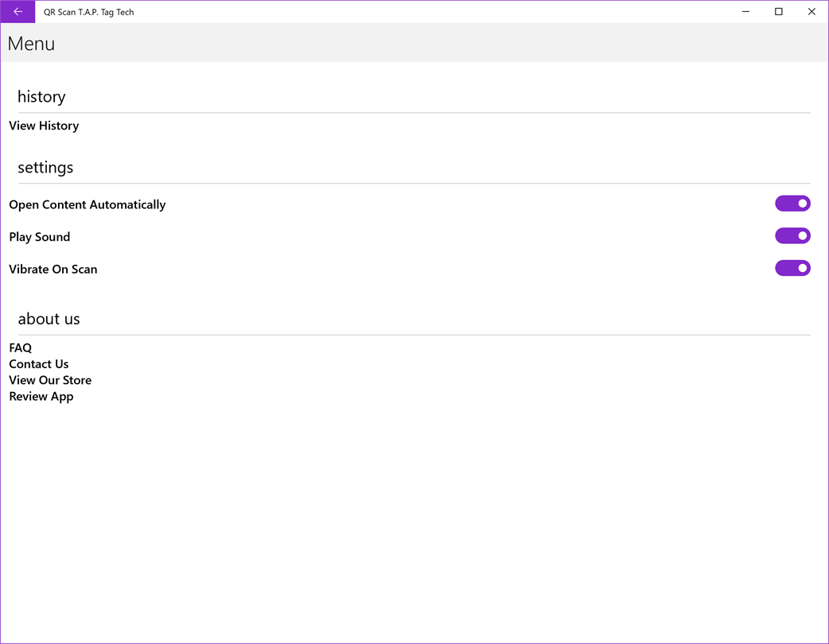Click the Menu page title

point(31,43)
